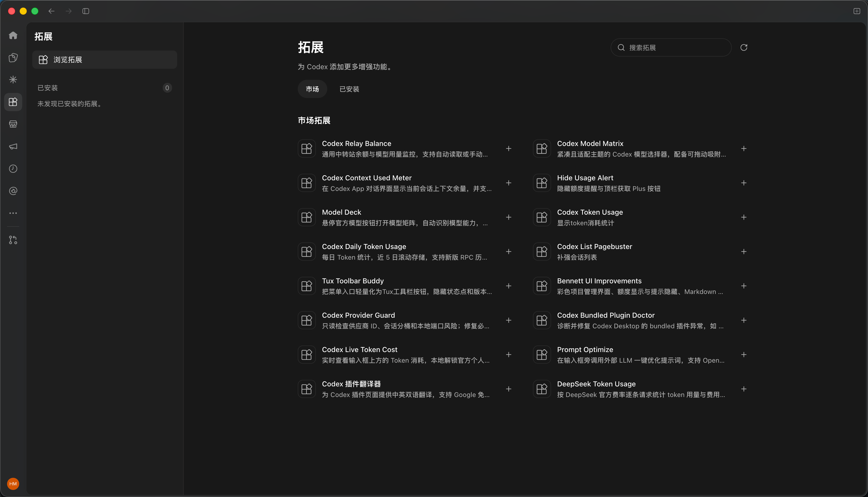Add the DeepSeek Token Usage extension

point(744,389)
